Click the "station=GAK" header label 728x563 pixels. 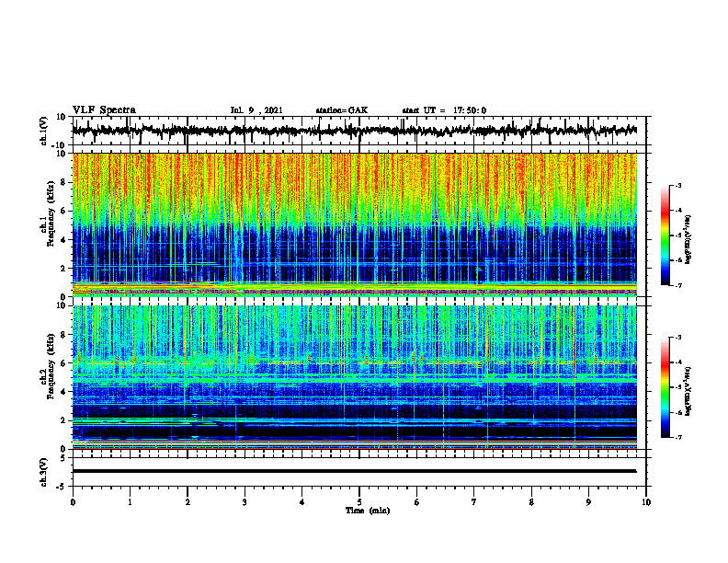point(342,110)
